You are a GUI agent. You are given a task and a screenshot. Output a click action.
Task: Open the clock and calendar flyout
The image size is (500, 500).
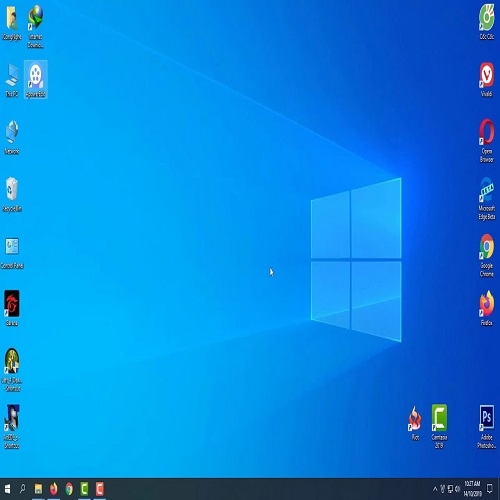click(x=472, y=489)
